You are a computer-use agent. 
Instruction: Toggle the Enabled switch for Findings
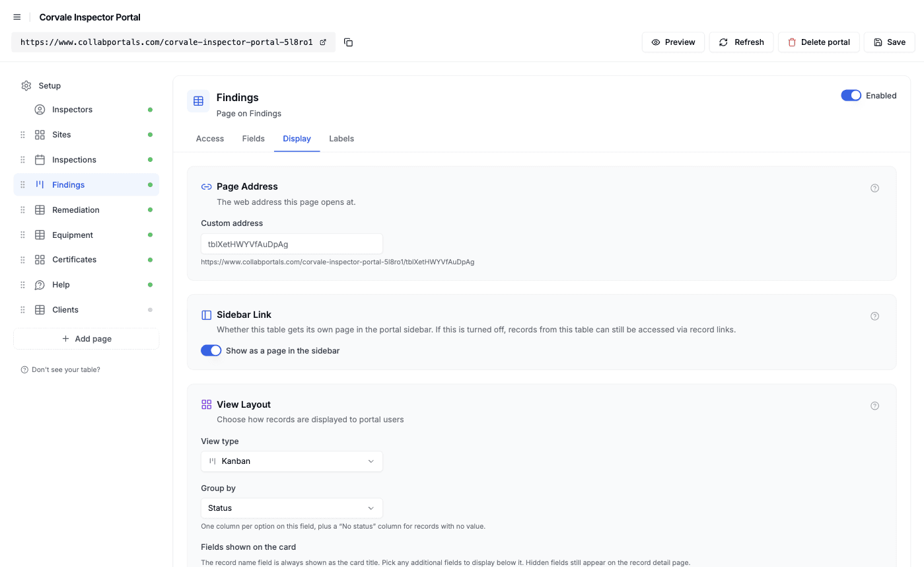tap(851, 96)
